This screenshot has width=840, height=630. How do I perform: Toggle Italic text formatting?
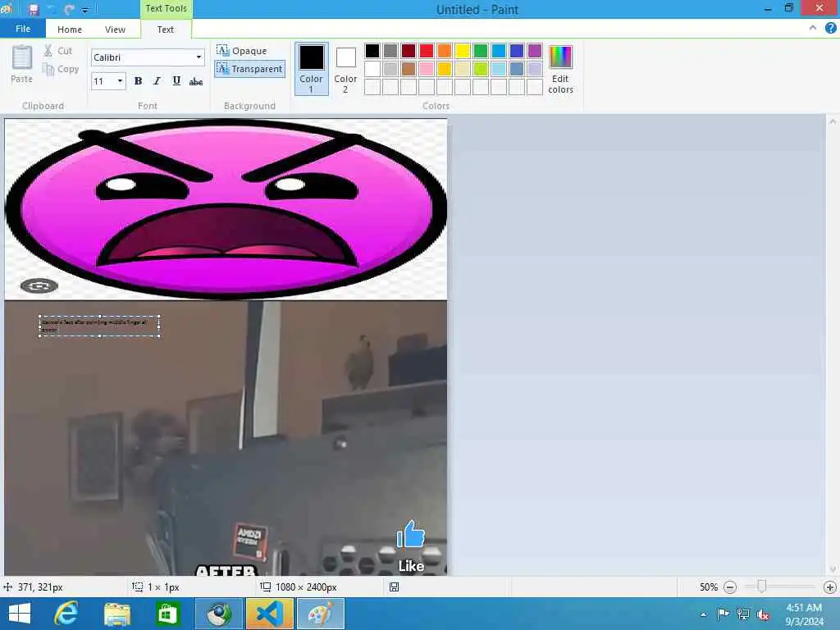[157, 81]
